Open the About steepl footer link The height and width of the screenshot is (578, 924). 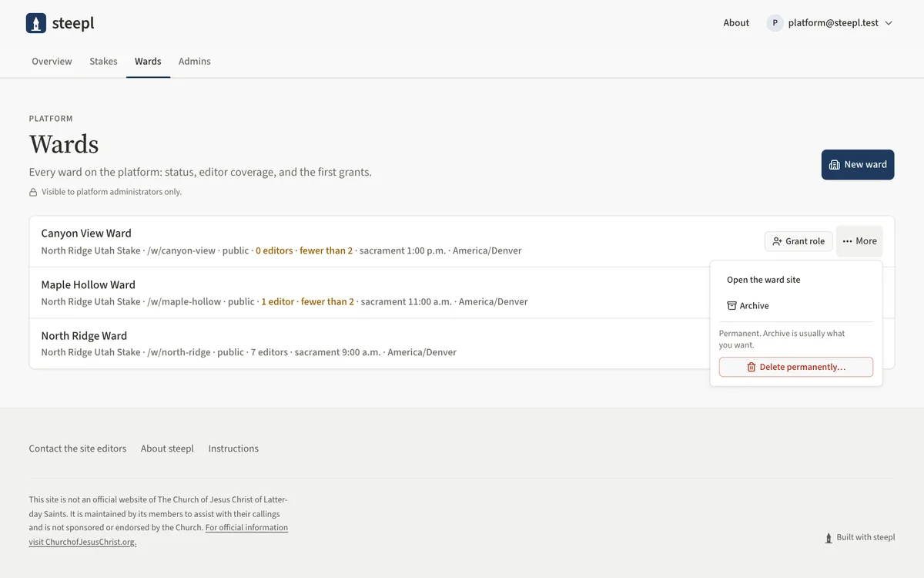coord(167,449)
